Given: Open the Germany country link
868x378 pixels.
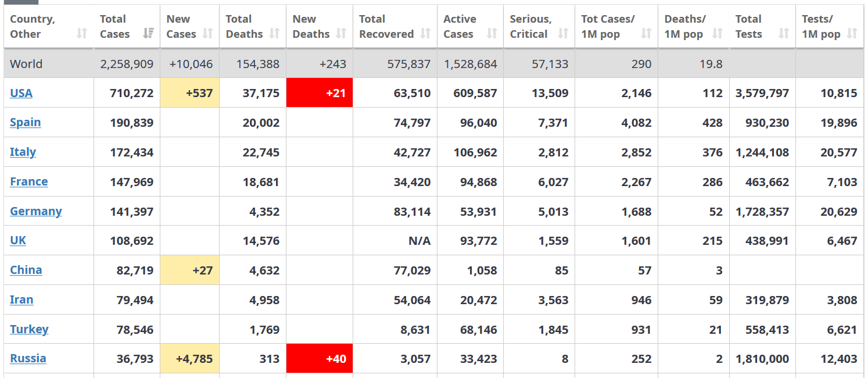Looking at the screenshot, I should 36,211.
